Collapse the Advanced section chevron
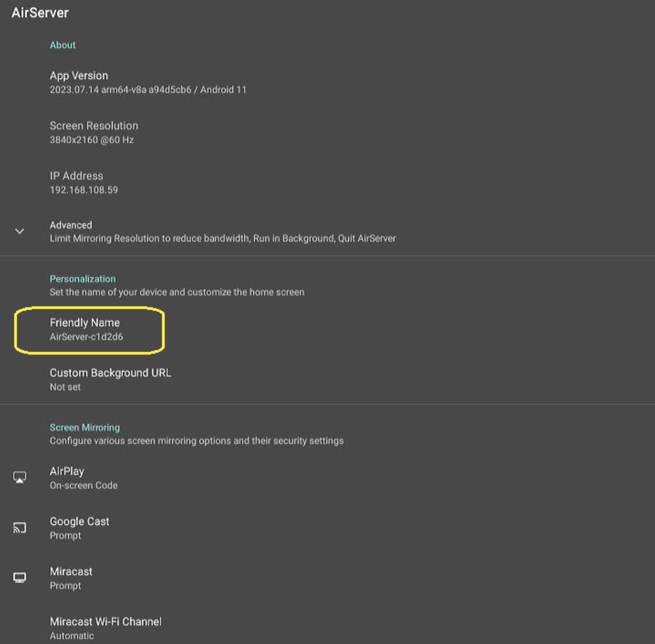This screenshot has height=644, width=655. click(20, 231)
